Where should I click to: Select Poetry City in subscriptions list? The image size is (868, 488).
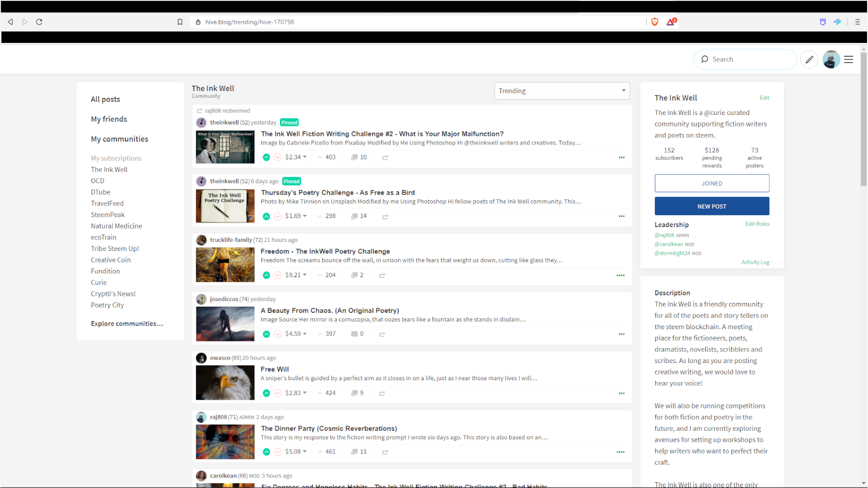click(x=107, y=305)
